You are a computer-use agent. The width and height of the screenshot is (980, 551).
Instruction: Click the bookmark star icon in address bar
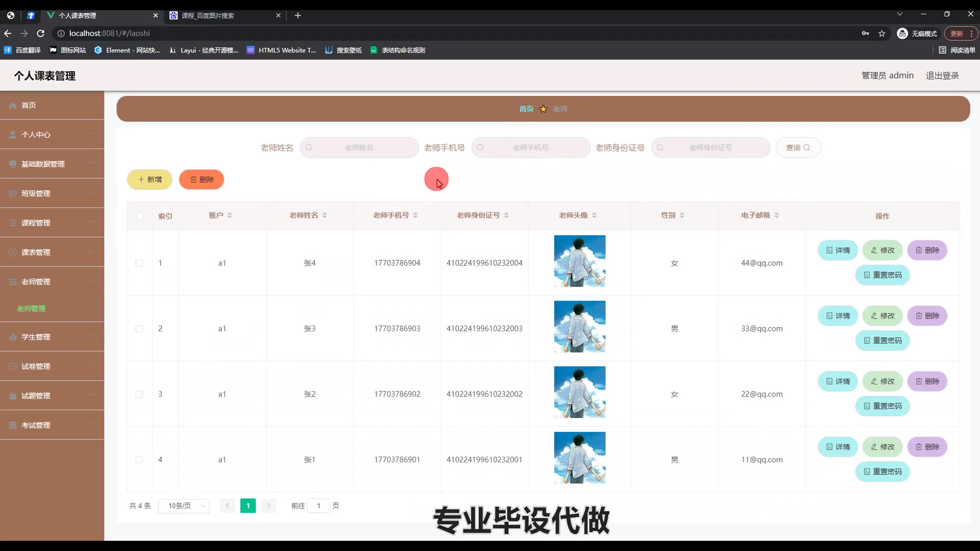pos(881,34)
